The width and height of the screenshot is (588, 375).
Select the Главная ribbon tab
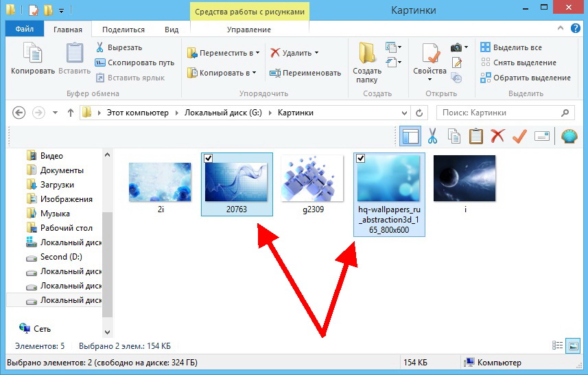click(x=67, y=30)
